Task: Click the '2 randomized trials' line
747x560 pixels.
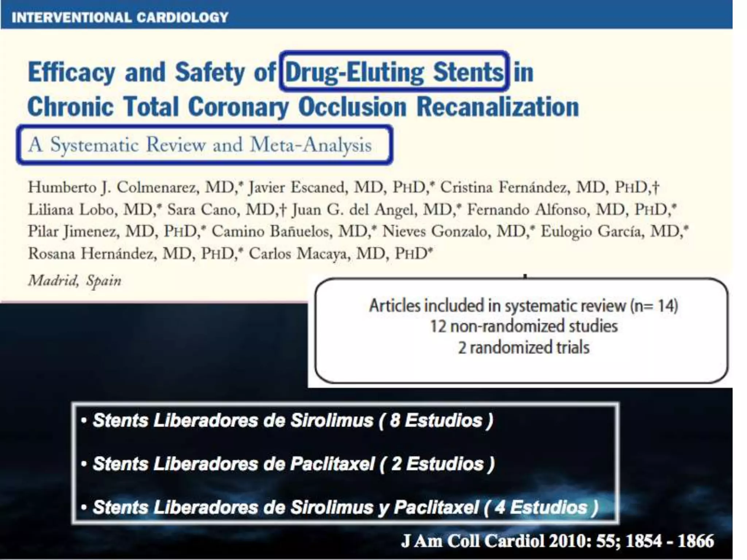Action: coord(524,347)
